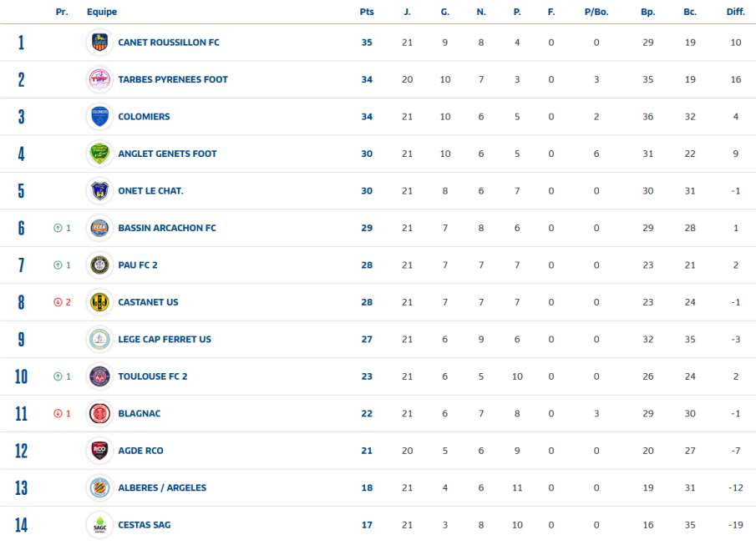The image size is (756, 545).
Task: Open the LEGE CAP FERRET US team link
Action: [x=165, y=340]
